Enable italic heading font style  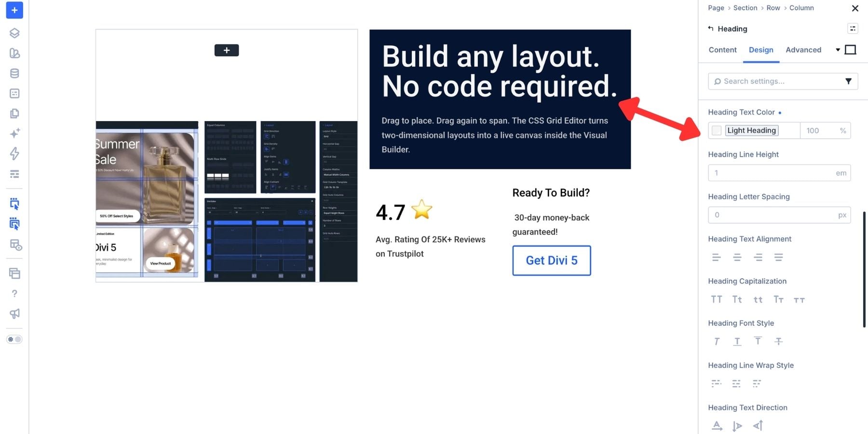[x=717, y=341]
